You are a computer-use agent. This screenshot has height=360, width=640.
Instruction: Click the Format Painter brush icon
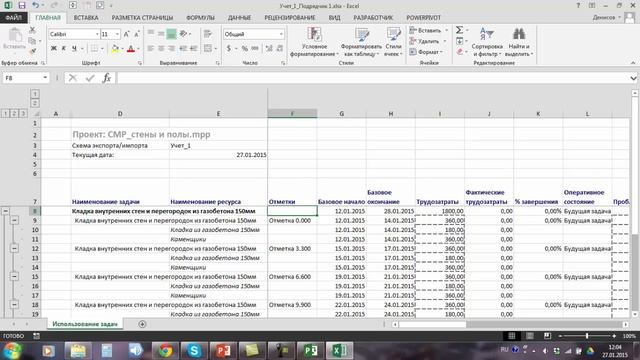(x=32, y=51)
